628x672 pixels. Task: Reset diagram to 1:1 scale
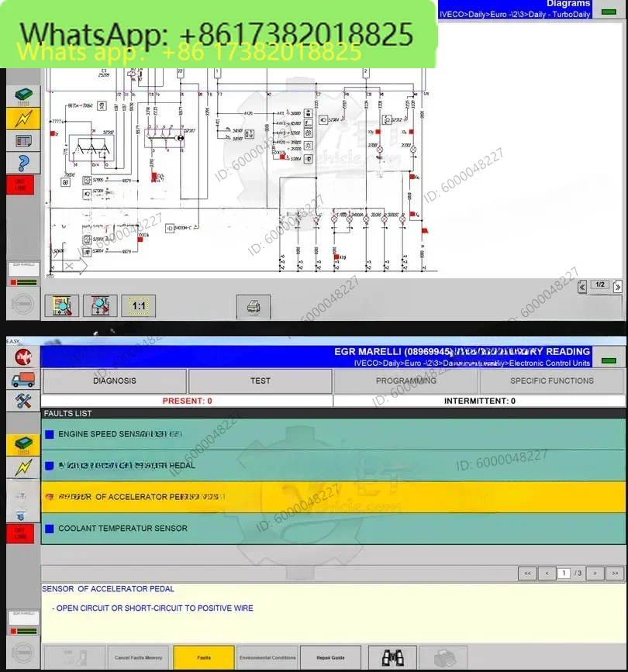pos(139,306)
